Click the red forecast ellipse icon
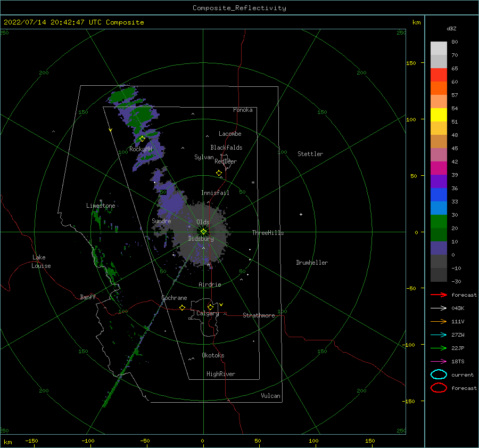Screen dimensions: 479x448 439,388
